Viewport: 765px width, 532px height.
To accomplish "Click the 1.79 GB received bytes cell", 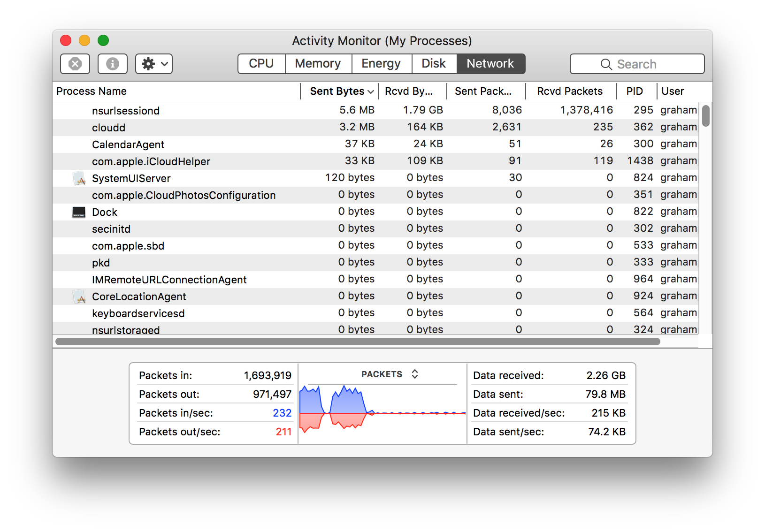I will point(423,110).
